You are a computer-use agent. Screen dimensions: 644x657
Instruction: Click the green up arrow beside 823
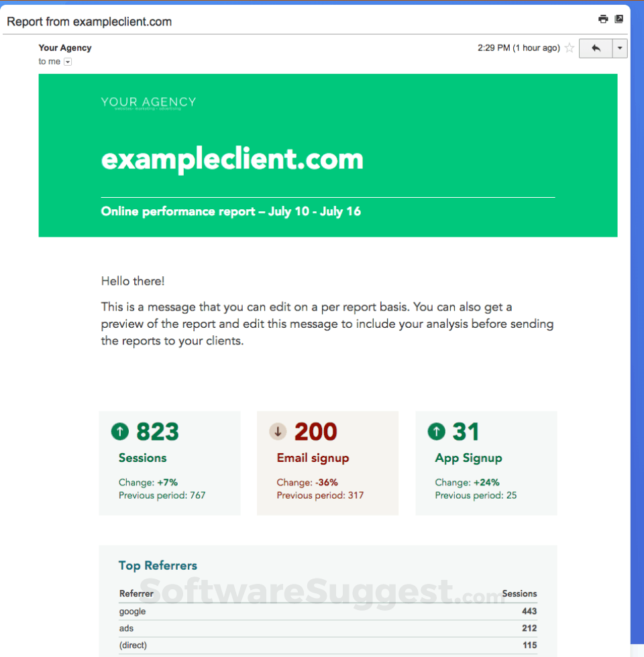120,431
